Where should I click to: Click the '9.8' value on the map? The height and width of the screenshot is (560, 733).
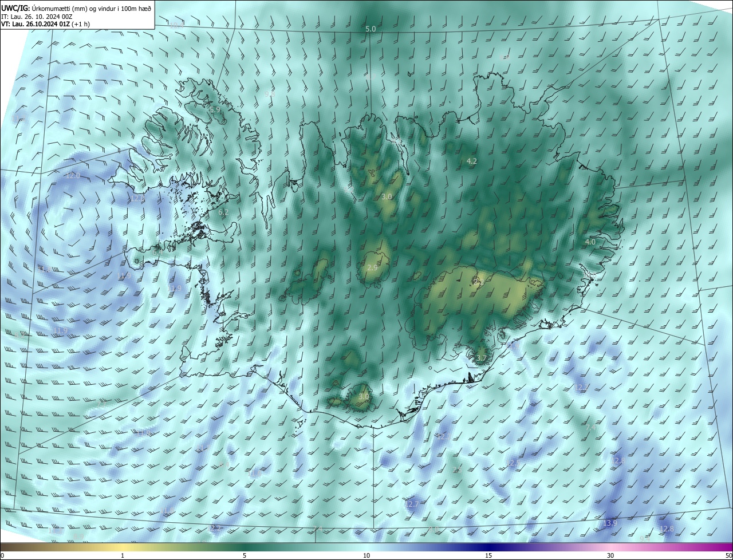(x=269, y=94)
